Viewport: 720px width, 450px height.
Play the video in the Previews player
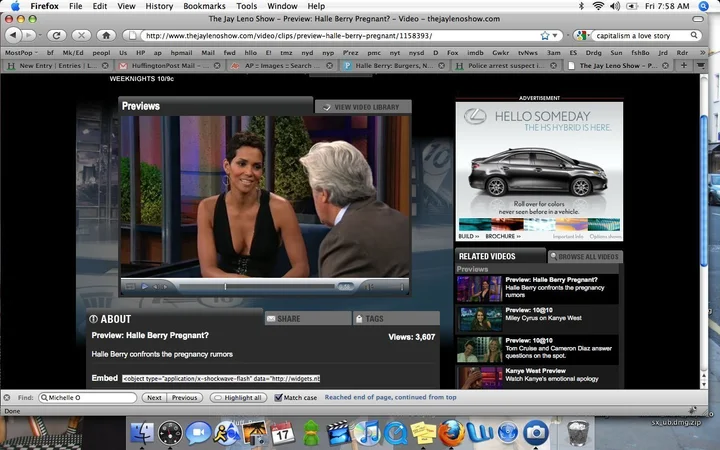click(x=144, y=287)
